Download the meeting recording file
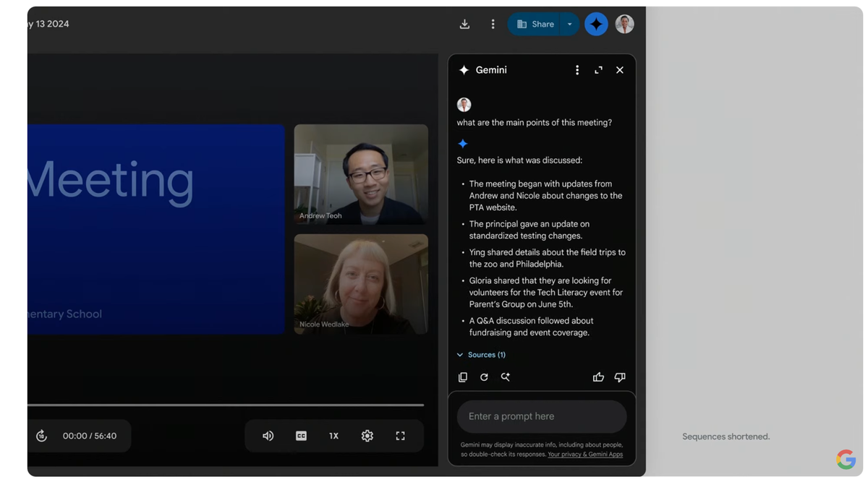 [x=464, y=24]
